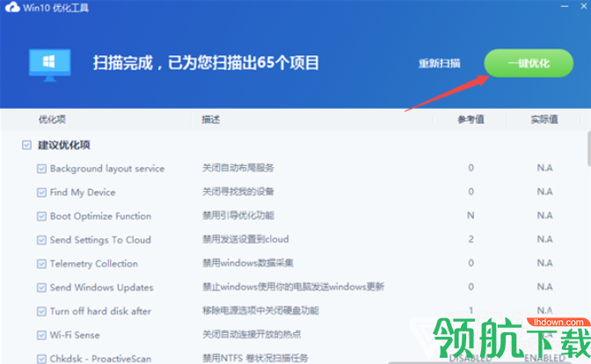Click description 关闭寻找我的设备
This screenshot has width=591, height=364.
pos(238,192)
